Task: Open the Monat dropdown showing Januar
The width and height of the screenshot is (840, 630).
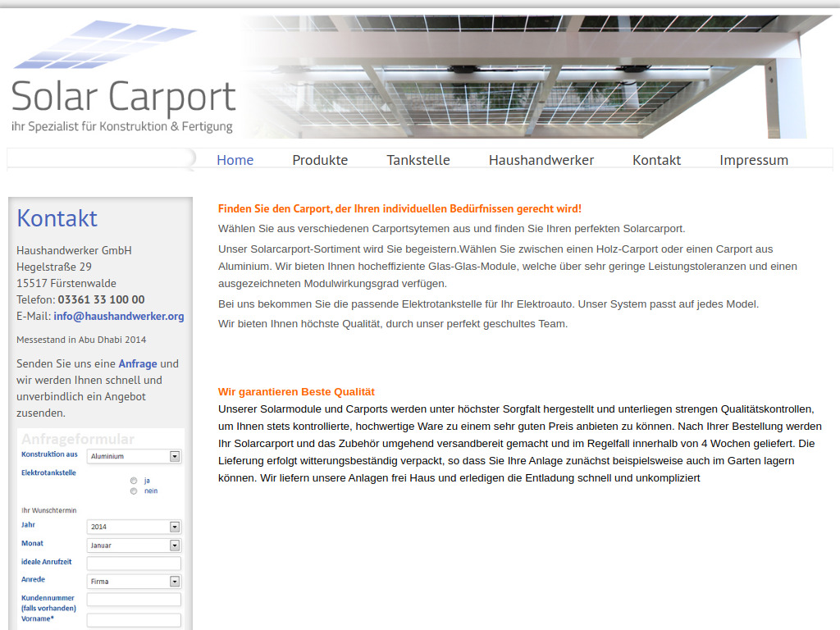Action: coord(134,545)
